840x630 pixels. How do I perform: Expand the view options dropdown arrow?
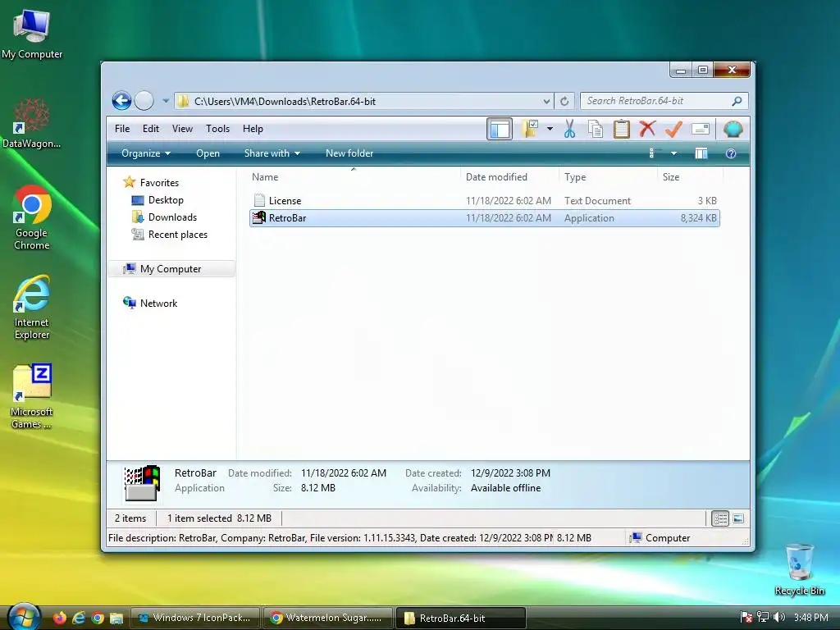click(674, 153)
